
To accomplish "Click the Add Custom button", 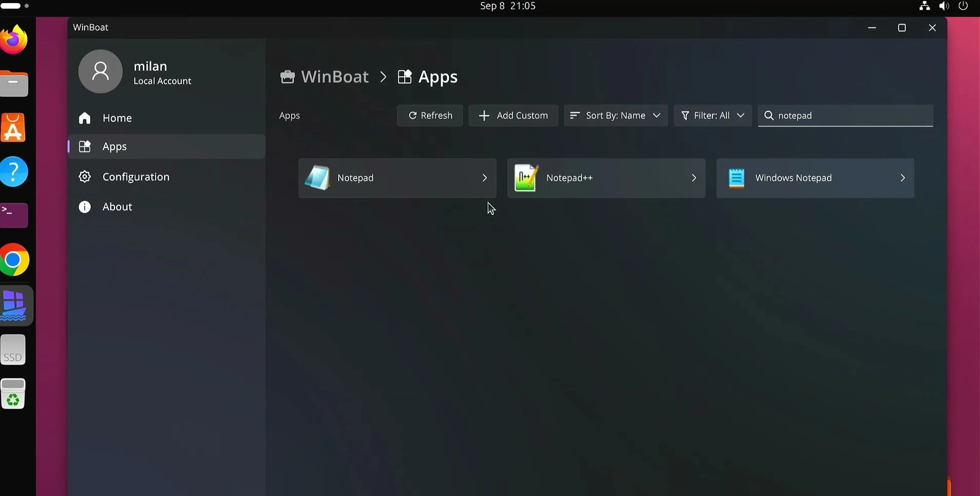I will [513, 116].
